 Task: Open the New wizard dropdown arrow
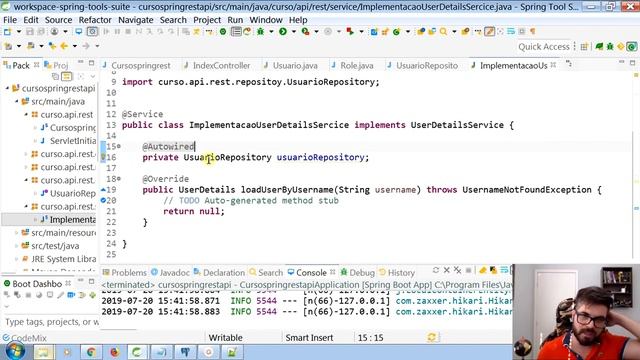tap(18, 31)
